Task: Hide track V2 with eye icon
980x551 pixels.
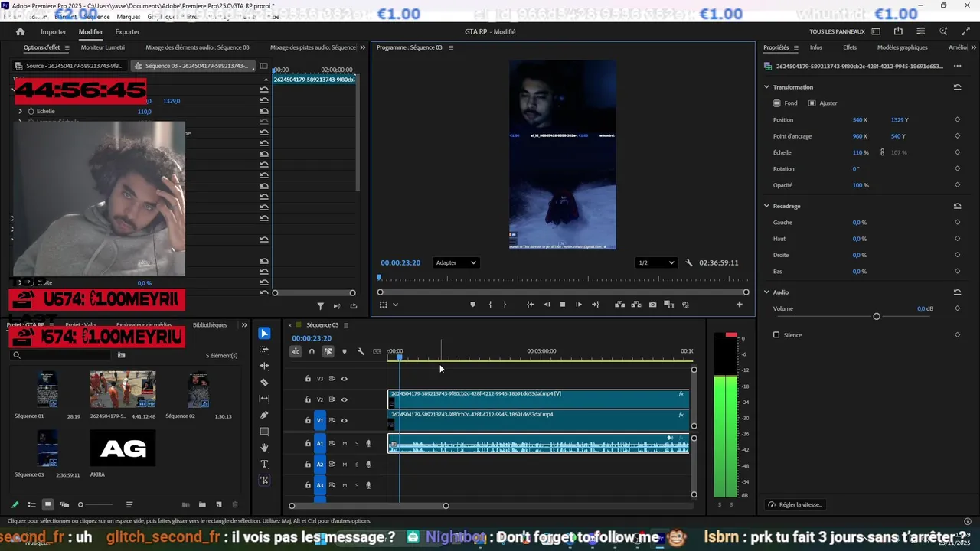Action: 344,399
